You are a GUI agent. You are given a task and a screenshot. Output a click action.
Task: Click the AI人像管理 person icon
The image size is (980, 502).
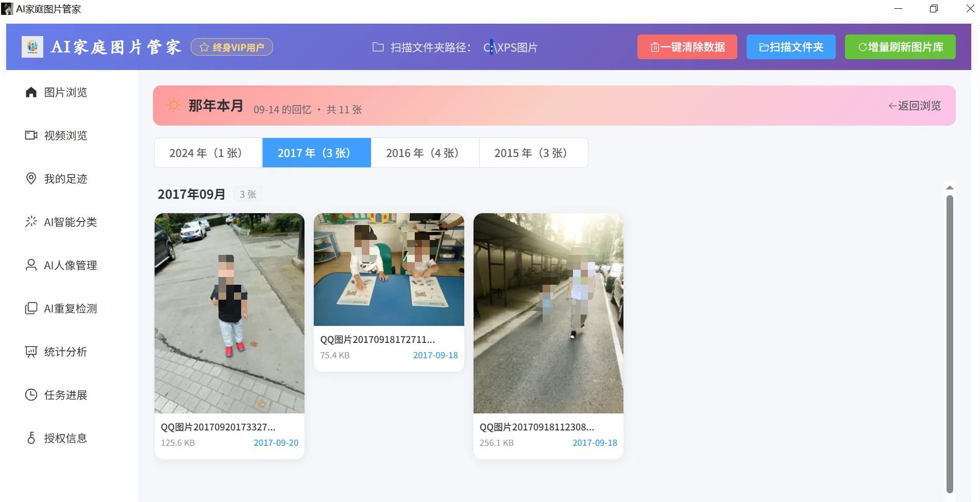[31, 265]
